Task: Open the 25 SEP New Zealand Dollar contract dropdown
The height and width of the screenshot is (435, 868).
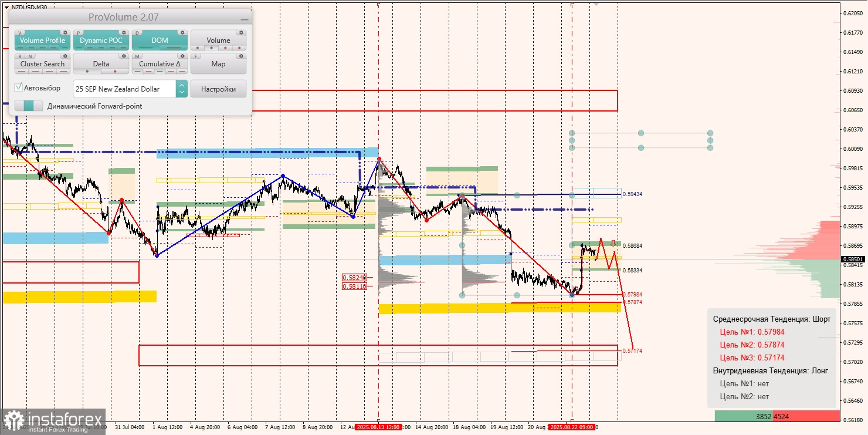Action: coord(124,89)
